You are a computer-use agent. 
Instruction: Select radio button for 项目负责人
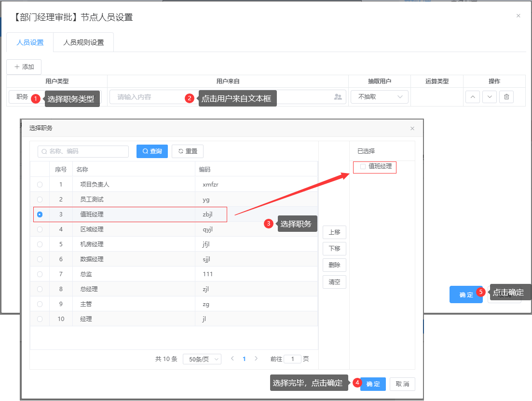tap(40, 185)
